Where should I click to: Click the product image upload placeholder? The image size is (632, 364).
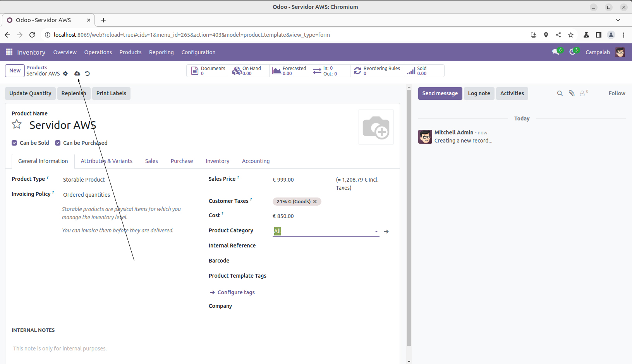click(376, 127)
